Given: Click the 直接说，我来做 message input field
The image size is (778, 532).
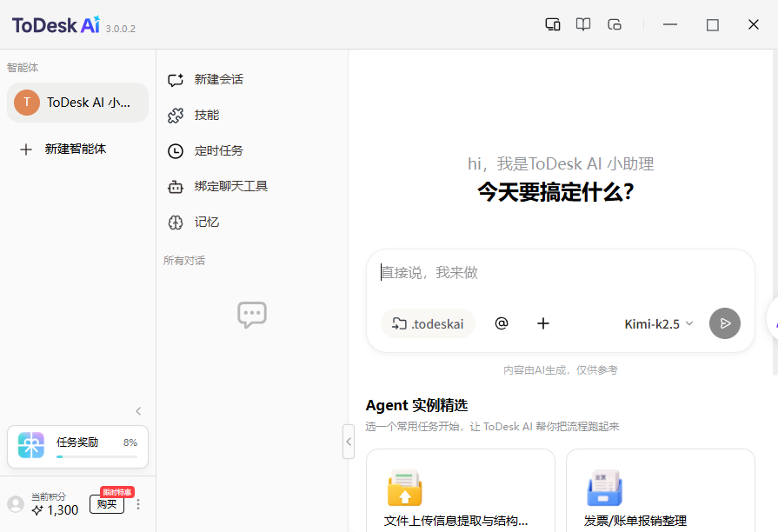Looking at the screenshot, I should pos(561,272).
